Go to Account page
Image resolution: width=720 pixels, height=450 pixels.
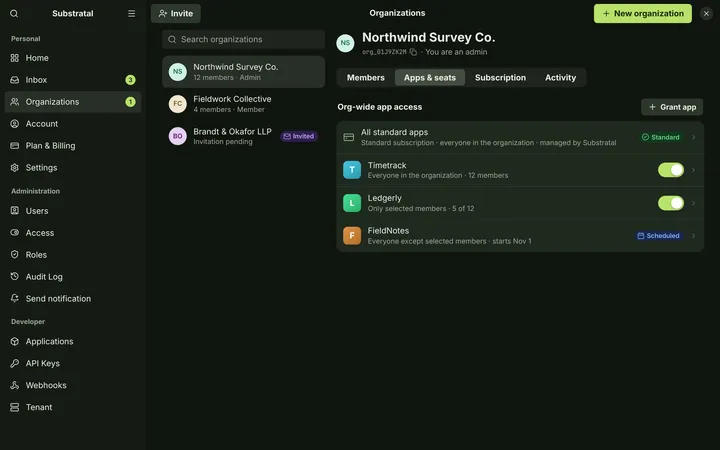point(73,124)
